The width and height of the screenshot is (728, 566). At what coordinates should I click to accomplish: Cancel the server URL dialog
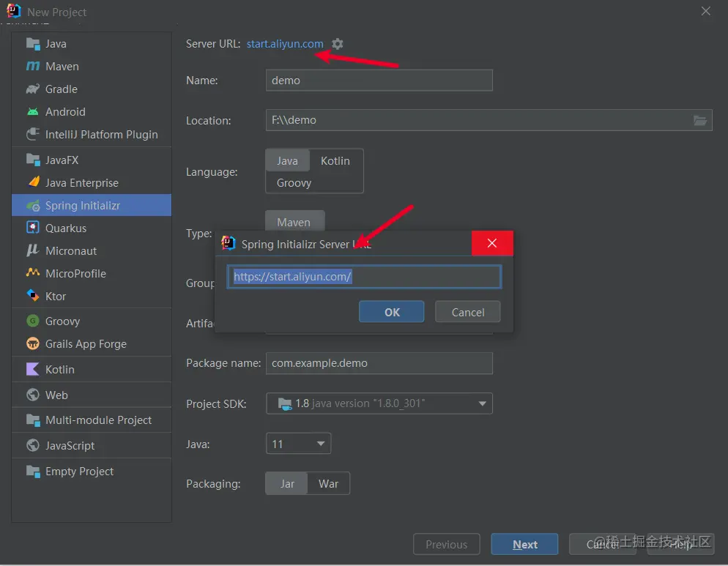(467, 311)
